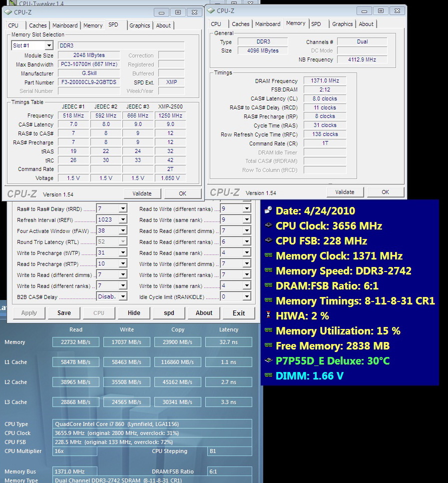Click the Module Size value 2048 MBytes
Image resolution: width=448 pixels, height=483 pixels.
point(89,55)
